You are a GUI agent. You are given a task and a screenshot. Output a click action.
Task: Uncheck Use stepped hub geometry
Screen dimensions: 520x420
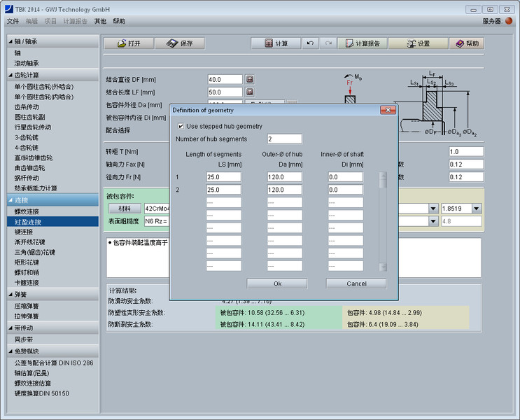181,127
